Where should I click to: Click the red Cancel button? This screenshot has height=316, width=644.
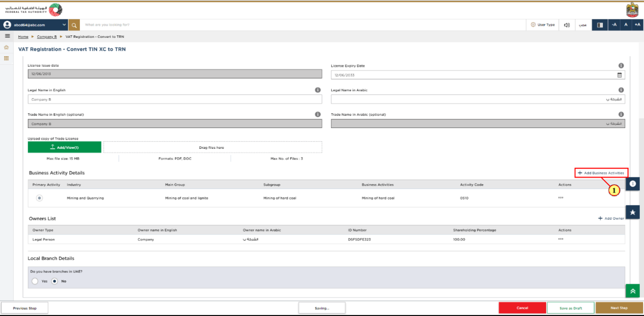click(x=522, y=308)
